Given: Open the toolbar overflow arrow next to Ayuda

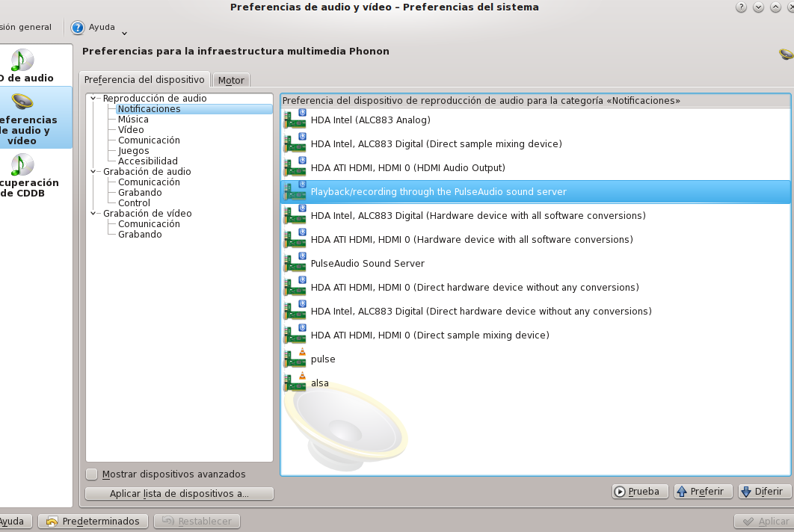Looking at the screenshot, I should coord(124,34).
